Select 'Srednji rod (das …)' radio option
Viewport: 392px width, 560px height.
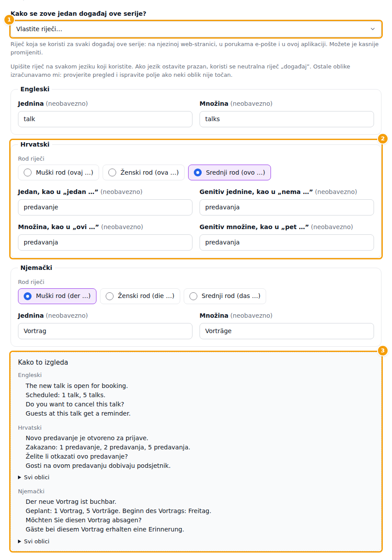pyautogui.click(x=225, y=296)
